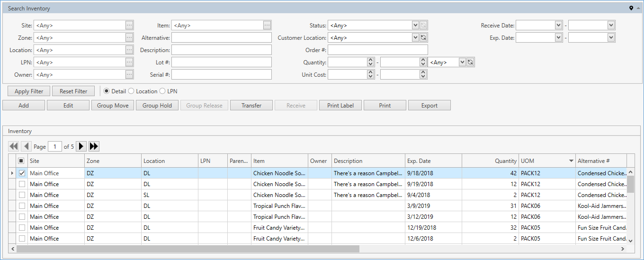Viewport: 644px width, 260px height.
Task: Jump to the first inventory page
Action: point(14,146)
